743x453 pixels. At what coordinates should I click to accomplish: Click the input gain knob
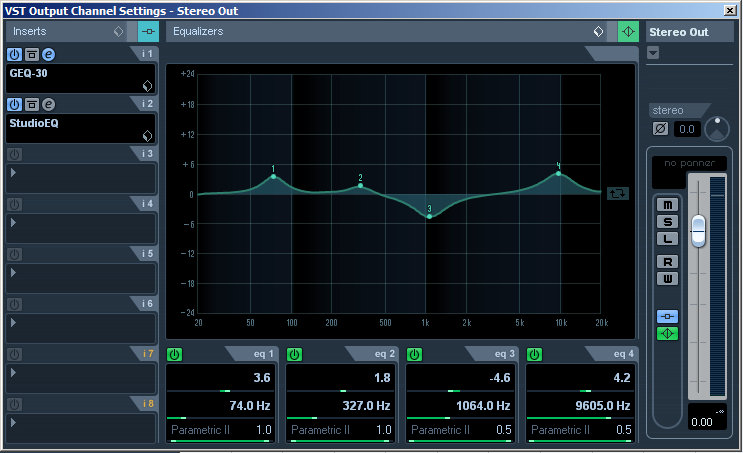click(x=717, y=129)
